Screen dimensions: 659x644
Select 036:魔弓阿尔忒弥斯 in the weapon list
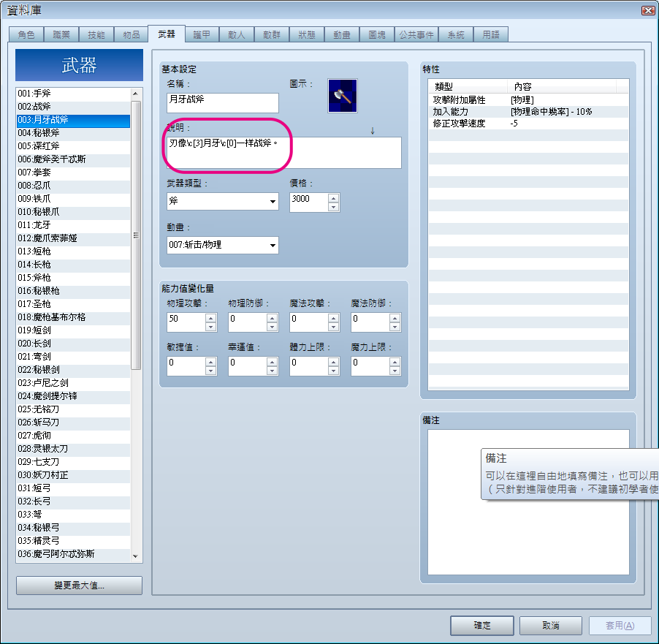click(74, 554)
